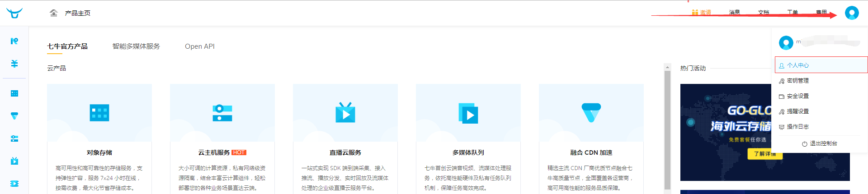Open the yen billing icon in sidebar
Viewport: 868px width, 194px height.
click(14, 64)
